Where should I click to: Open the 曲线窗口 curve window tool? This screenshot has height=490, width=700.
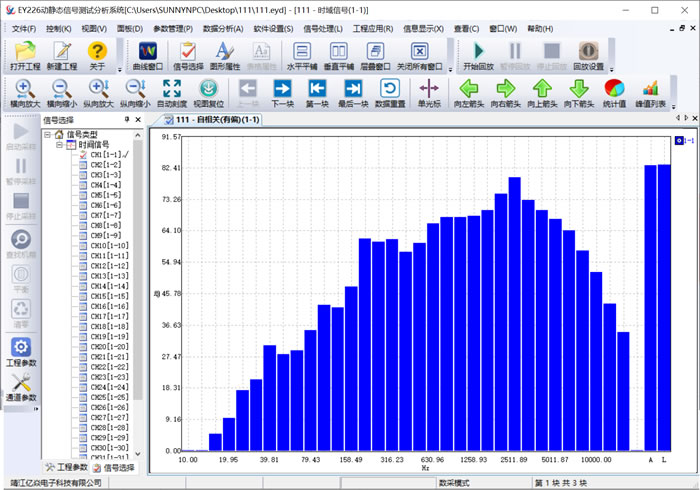[x=147, y=53]
